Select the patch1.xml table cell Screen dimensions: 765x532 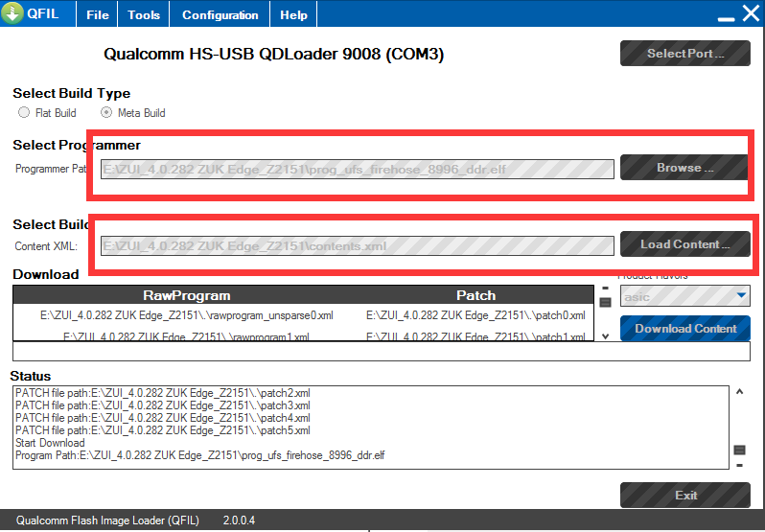click(x=475, y=335)
